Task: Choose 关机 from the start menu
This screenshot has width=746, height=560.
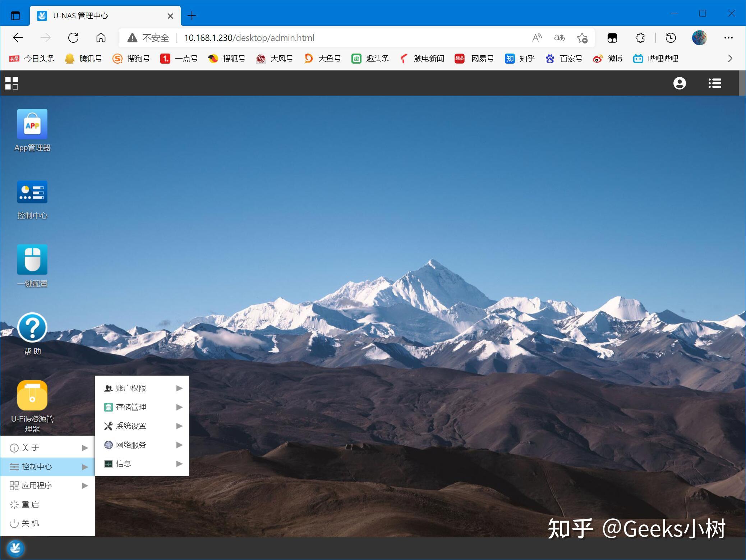Action: pos(30,523)
